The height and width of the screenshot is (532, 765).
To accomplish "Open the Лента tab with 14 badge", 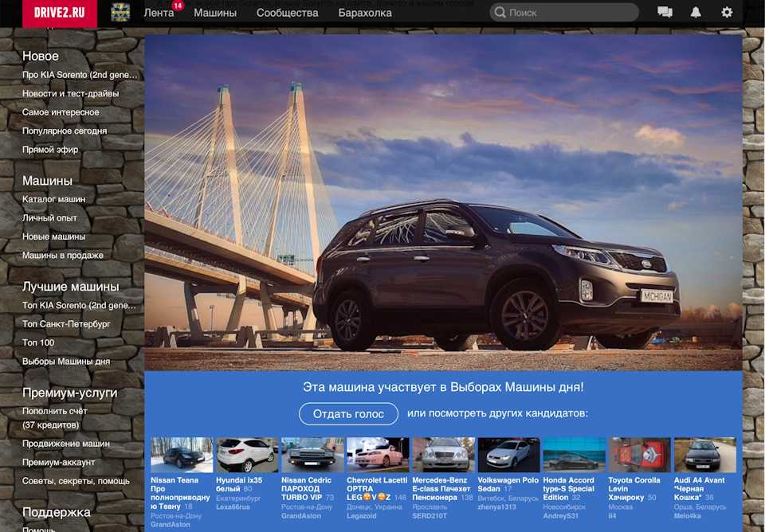I will 159,13.
